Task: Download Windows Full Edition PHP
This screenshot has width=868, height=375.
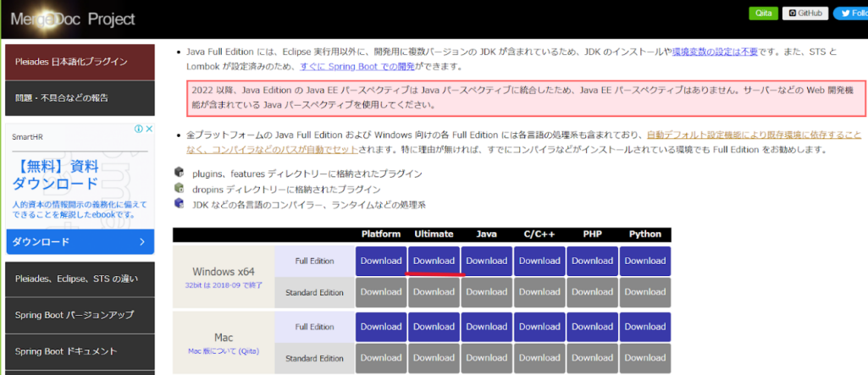Action: [x=592, y=261]
